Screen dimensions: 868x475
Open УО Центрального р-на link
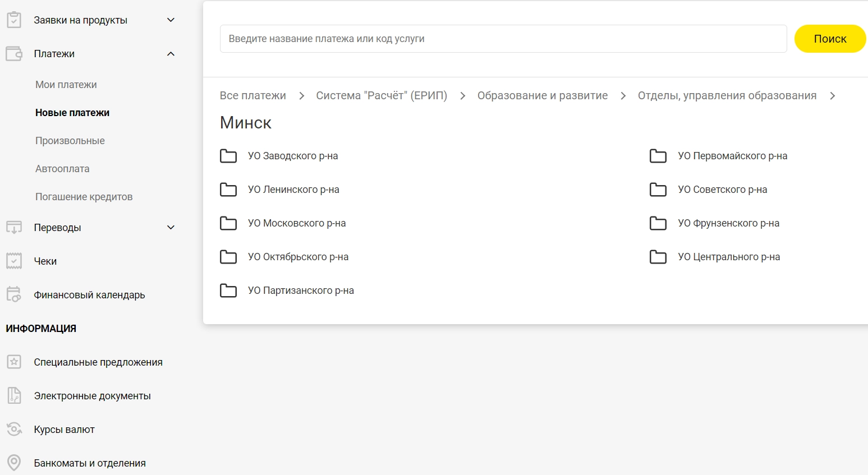[x=729, y=257]
